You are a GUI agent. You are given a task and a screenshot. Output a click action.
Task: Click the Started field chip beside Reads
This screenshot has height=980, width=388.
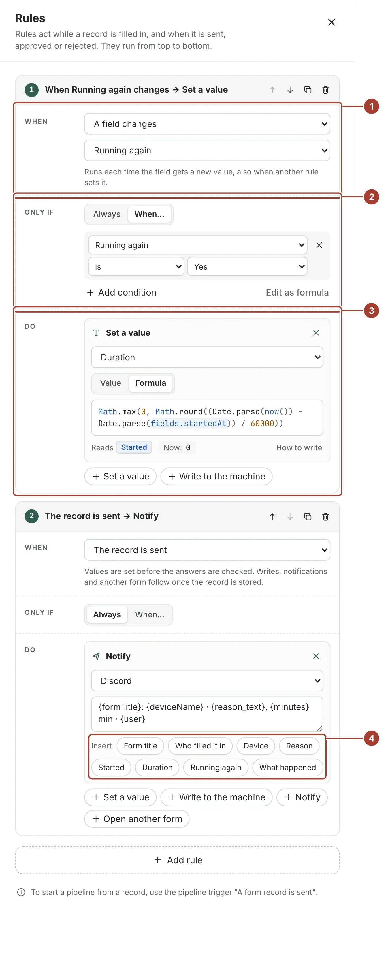pos(134,447)
